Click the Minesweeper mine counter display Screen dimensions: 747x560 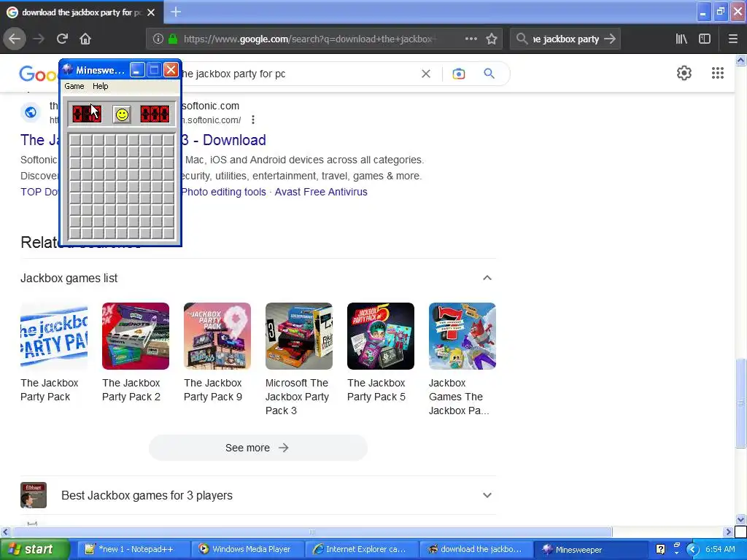pyautogui.click(x=87, y=114)
